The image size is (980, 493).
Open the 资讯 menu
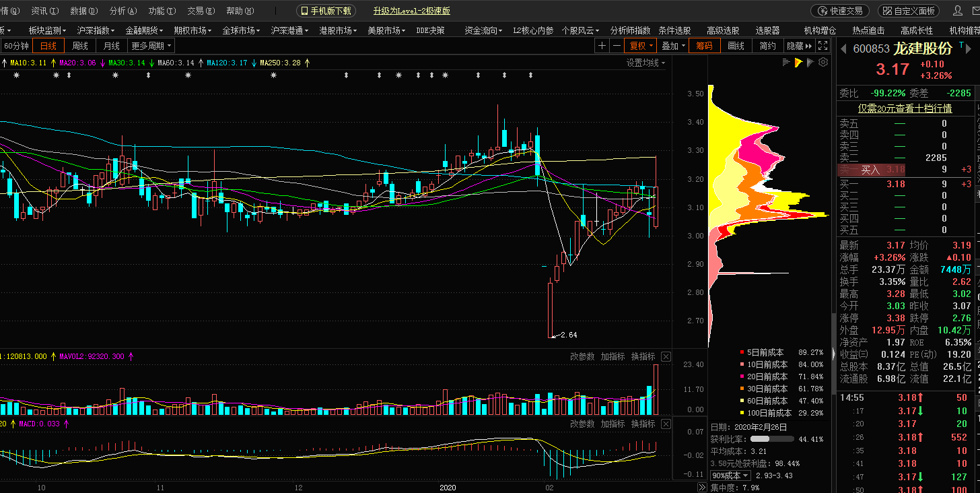pos(44,11)
